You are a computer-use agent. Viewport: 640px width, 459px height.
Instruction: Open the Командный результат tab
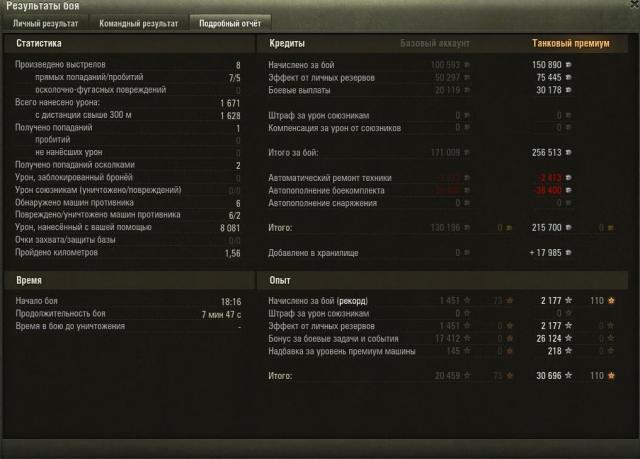click(x=138, y=24)
